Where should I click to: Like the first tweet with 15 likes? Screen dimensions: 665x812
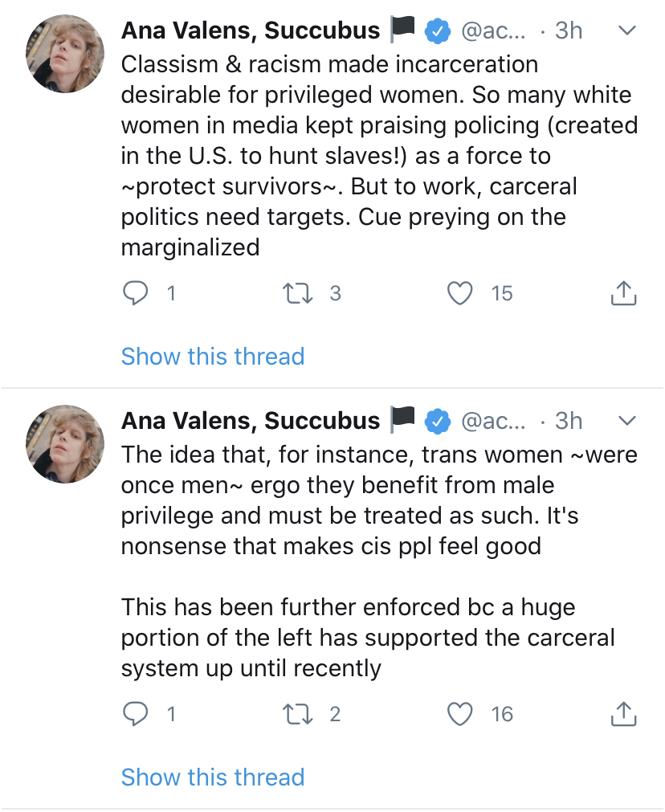pyautogui.click(x=460, y=294)
